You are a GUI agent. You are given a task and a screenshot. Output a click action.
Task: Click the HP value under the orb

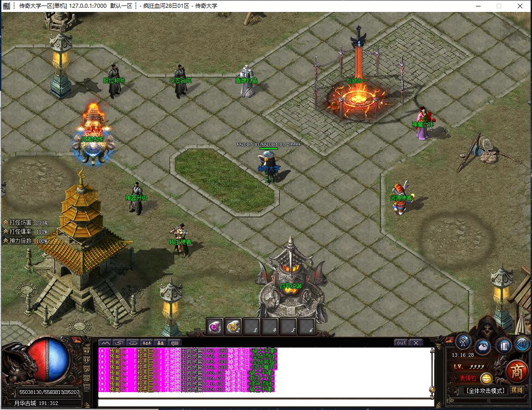[x=49, y=392]
